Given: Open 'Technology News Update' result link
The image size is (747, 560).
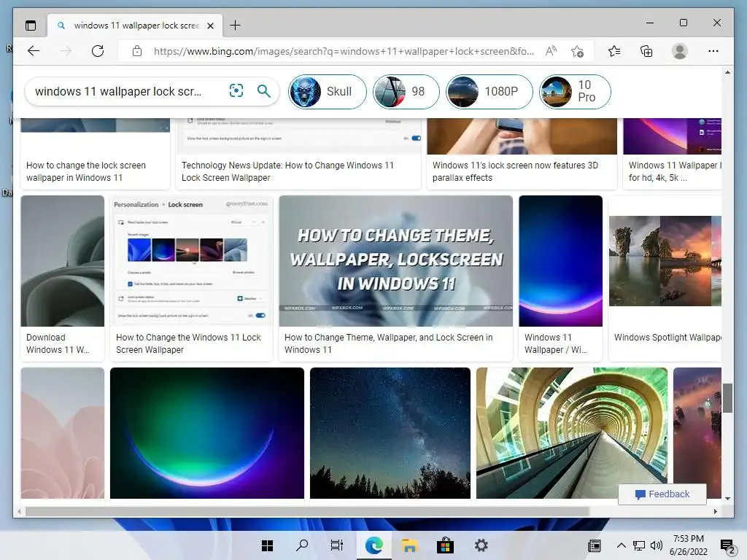Looking at the screenshot, I should click(287, 171).
